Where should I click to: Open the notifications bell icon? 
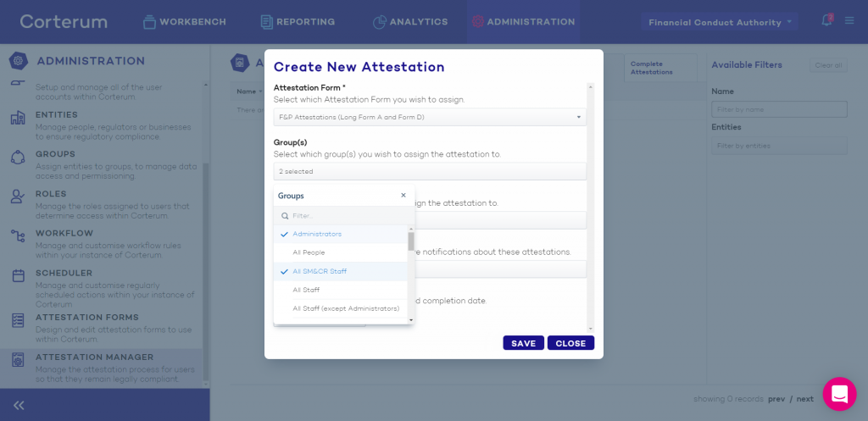(826, 21)
